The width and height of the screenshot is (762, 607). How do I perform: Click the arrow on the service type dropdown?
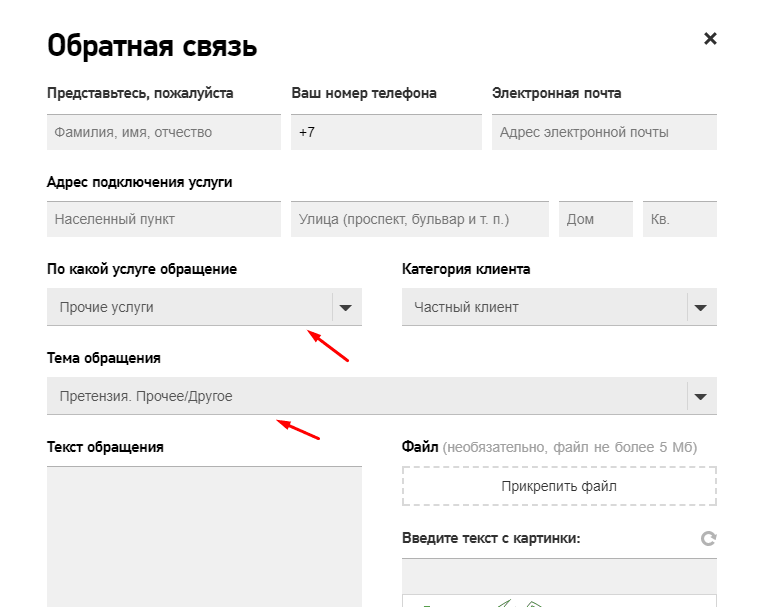click(346, 308)
